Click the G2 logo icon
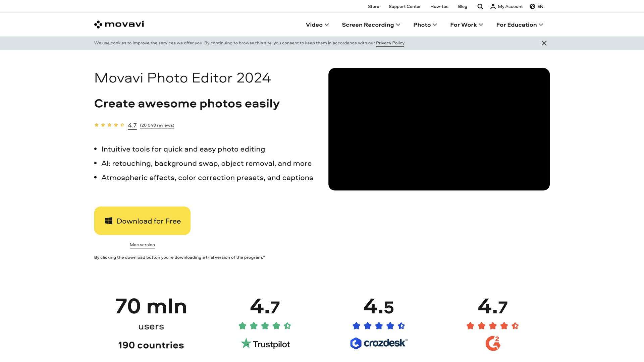The image size is (644, 362). tap(493, 343)
